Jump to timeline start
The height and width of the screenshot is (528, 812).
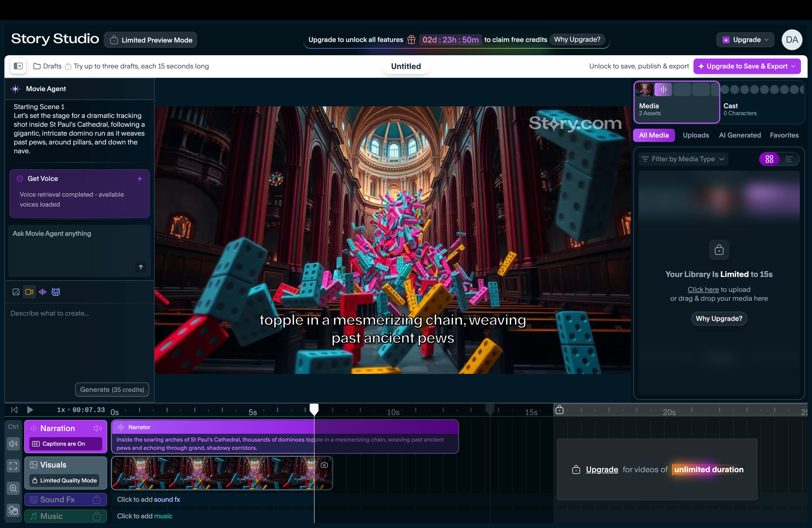pyautogui.click(x=14, y=410)
